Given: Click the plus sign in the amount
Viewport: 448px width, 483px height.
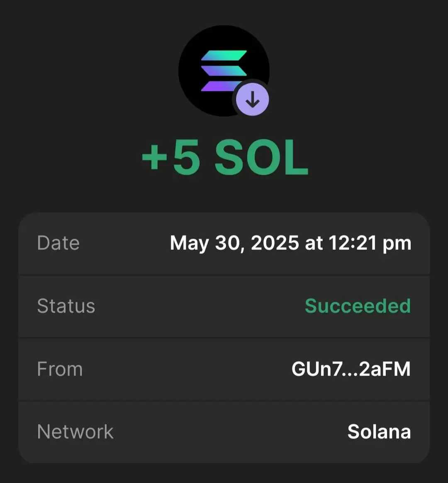Looking at the screenshot, I should (x=154, y=159).
